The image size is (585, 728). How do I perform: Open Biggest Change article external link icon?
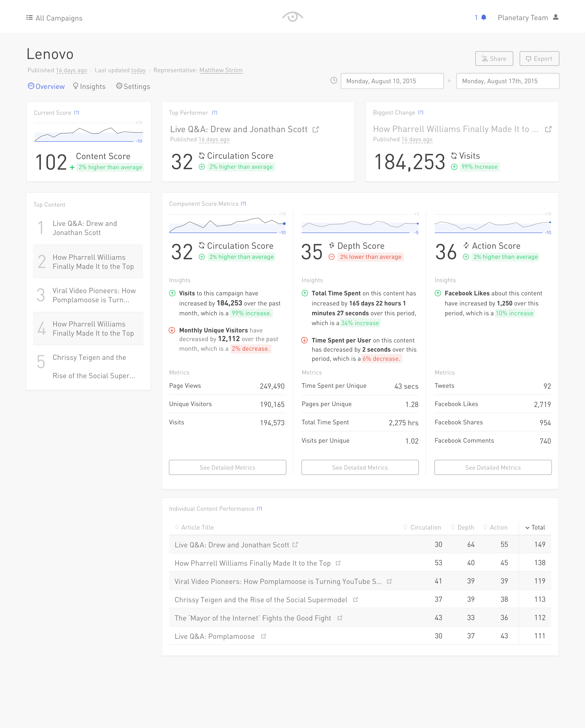pos(548,129)
